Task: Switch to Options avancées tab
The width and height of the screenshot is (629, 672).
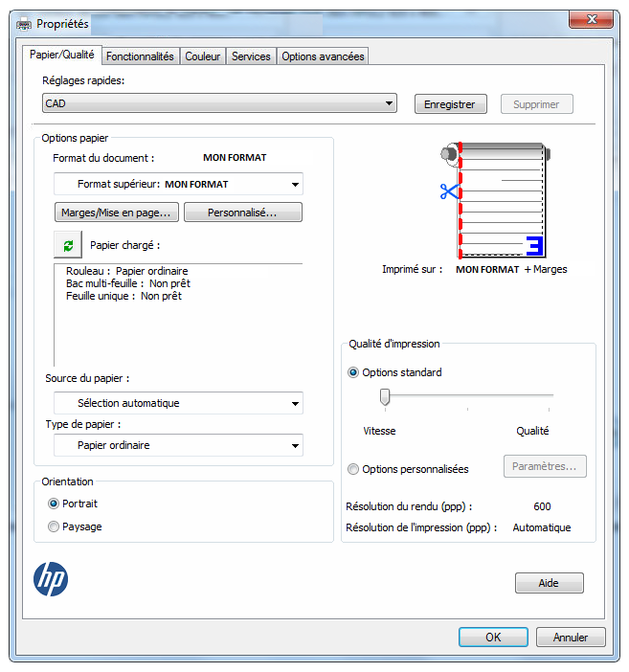Action: click(323, 56)
